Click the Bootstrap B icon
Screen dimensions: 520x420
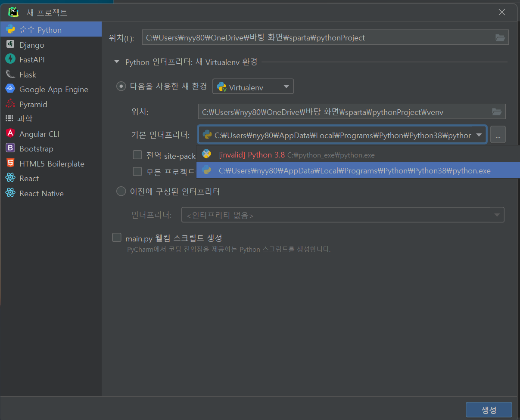[10, 148]
